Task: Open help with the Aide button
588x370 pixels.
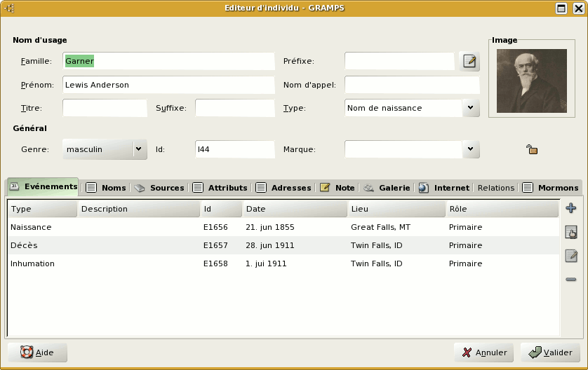Action: tap(37, 352)
